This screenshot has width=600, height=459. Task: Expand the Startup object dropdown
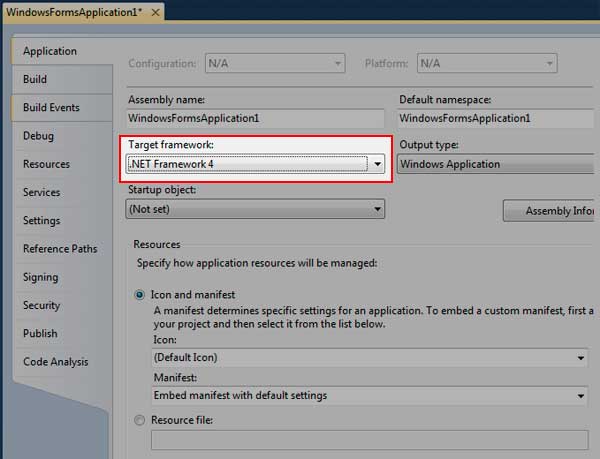coord(255,209)
